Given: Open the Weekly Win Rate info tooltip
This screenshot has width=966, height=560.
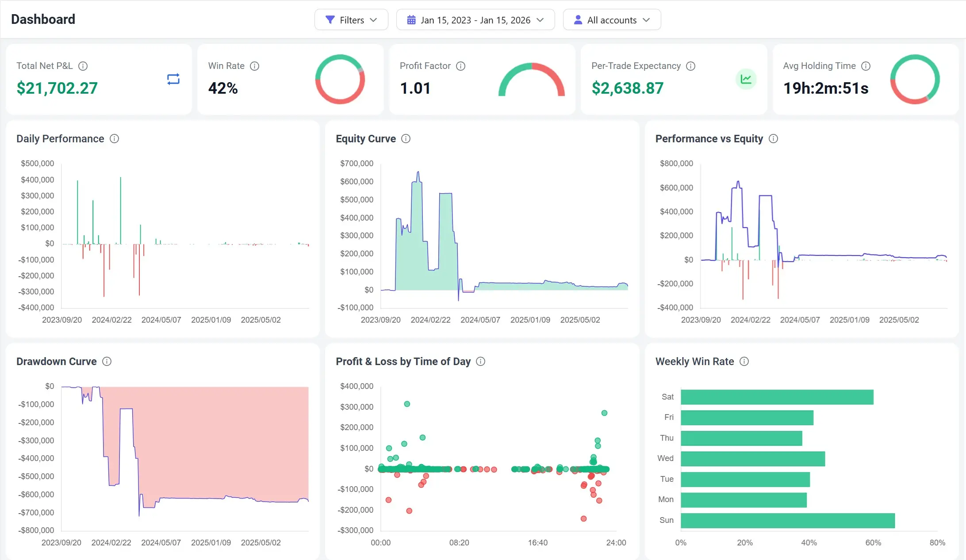Looking at the screenshot, I should pos(744,362).
